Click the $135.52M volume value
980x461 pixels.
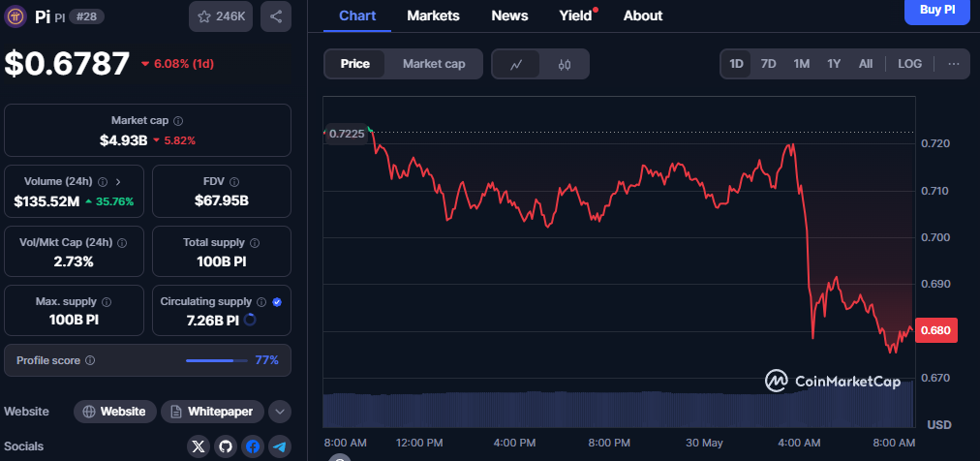[x=46, y=201]
